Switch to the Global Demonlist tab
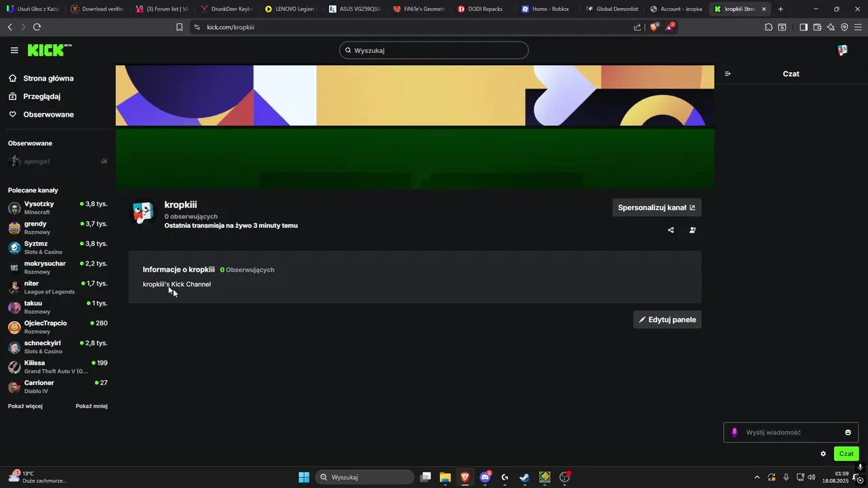 click(612, 9)
